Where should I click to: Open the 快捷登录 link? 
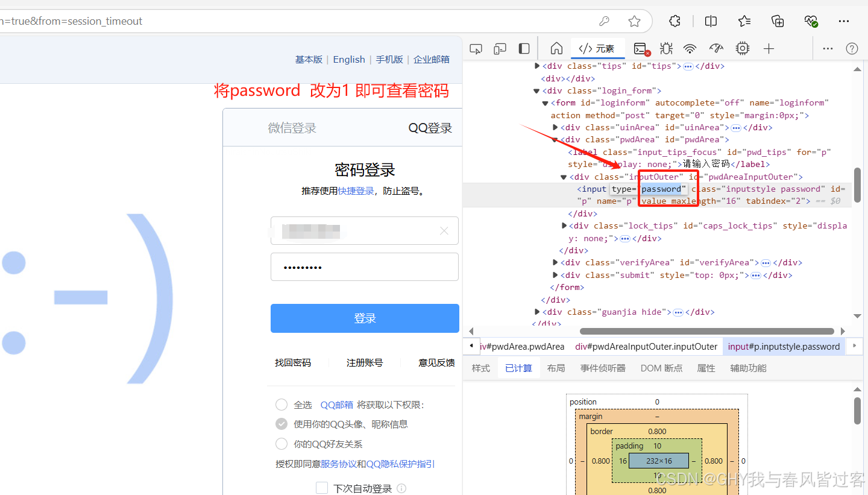[x=356, y=191]
